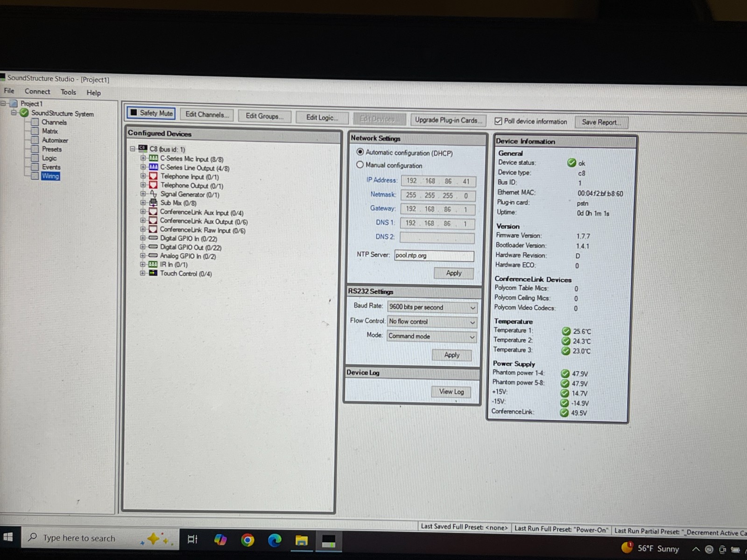
Task: Open Task View from taskbar
Action: coord(192,539)
